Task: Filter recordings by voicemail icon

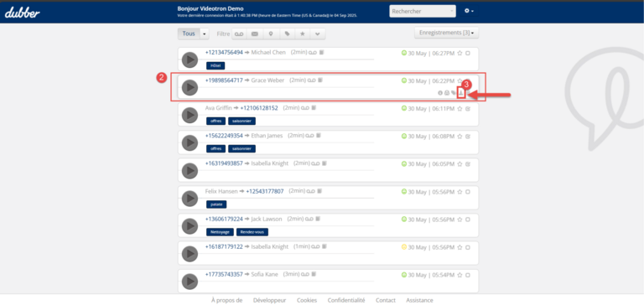Action: [239, 34]
